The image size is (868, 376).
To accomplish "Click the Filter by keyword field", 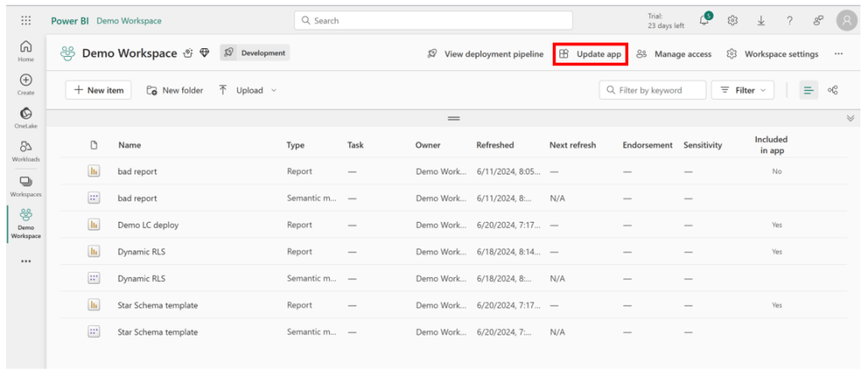I will [x=653, y=91].
